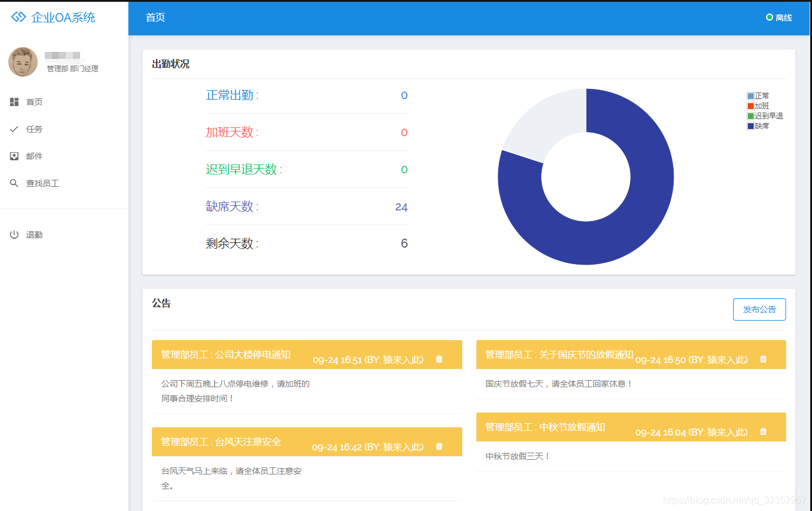812x511 pixels.
Task: Click the green 离线 status indicator
Action: click(769, 17)
